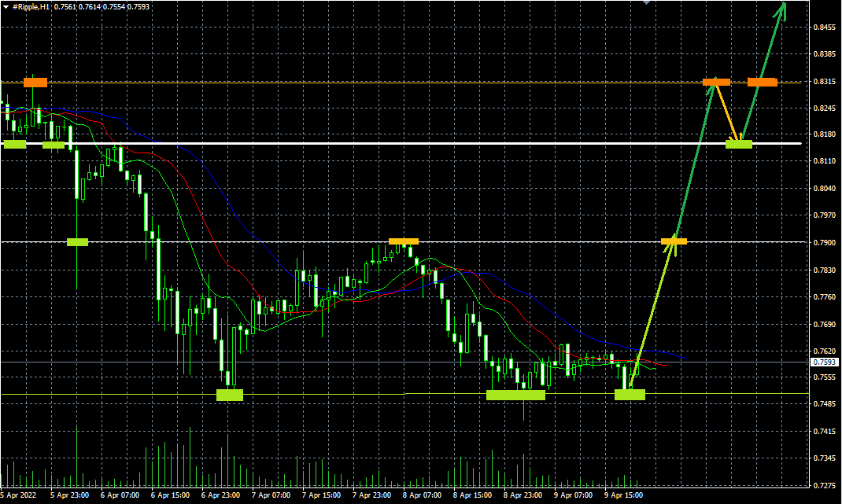Click the 0.7900 price axis label
Screen dimensions: 842x504
click(x=824, y=243)
